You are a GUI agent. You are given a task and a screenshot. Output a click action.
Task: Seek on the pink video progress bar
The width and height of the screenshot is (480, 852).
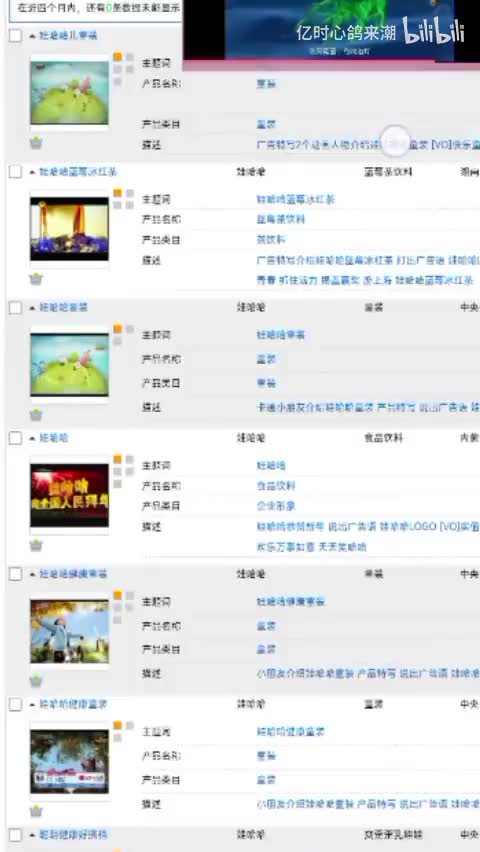pos(331,65)
